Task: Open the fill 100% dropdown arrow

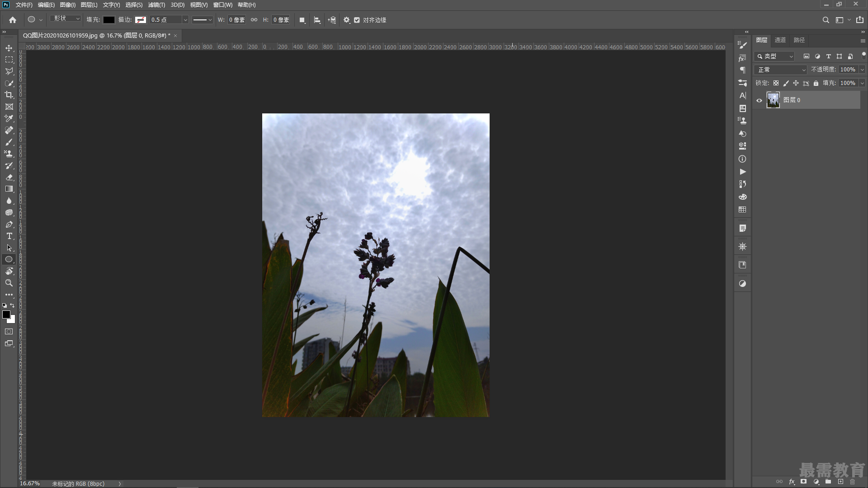Action: pos(862,83)
